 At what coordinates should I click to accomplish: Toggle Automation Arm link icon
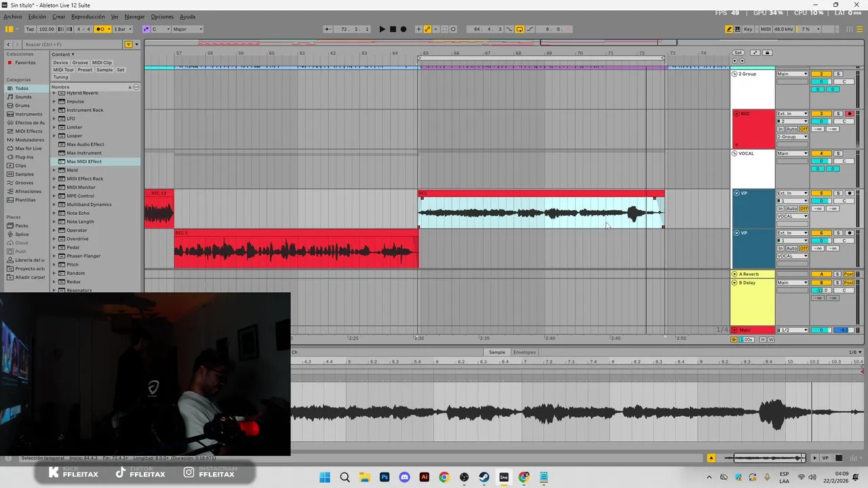click(427, 29)
